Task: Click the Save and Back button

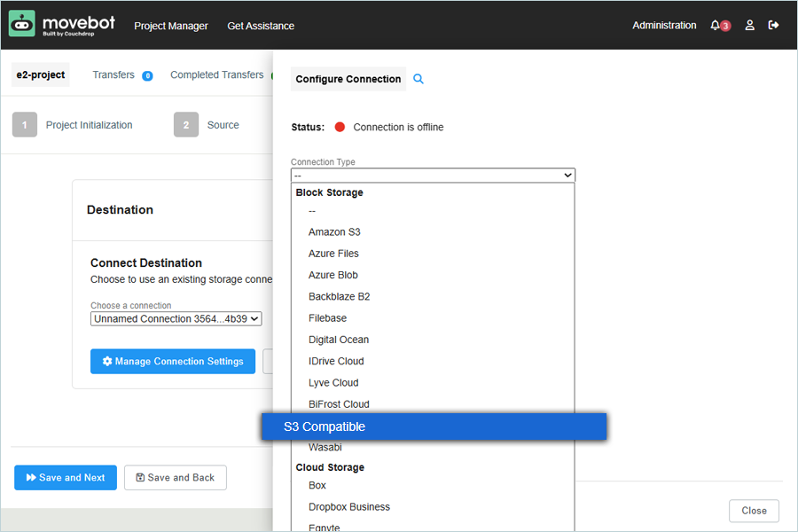Action: point(175,478)
